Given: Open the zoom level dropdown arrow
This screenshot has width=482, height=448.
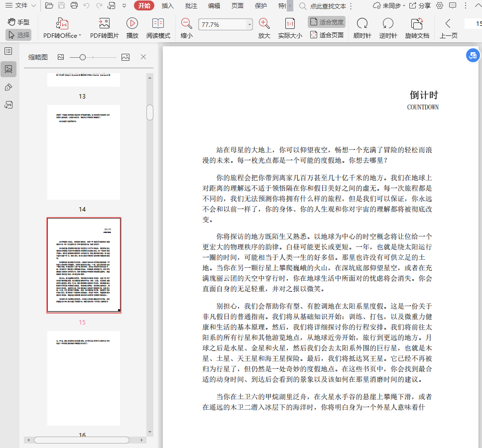Looking at the screenshot, I should (x=249, y=24).
